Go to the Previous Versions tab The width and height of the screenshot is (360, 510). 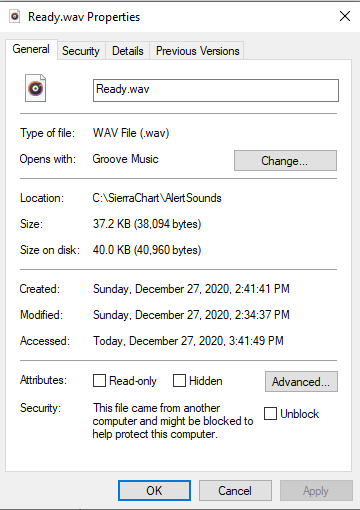point(197,51)
